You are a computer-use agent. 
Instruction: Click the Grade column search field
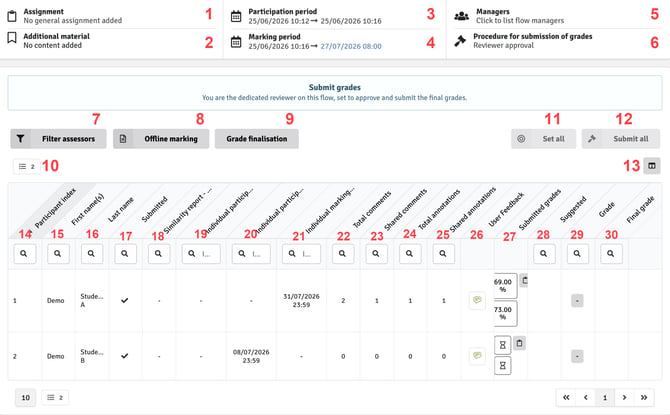coord(578,254)
